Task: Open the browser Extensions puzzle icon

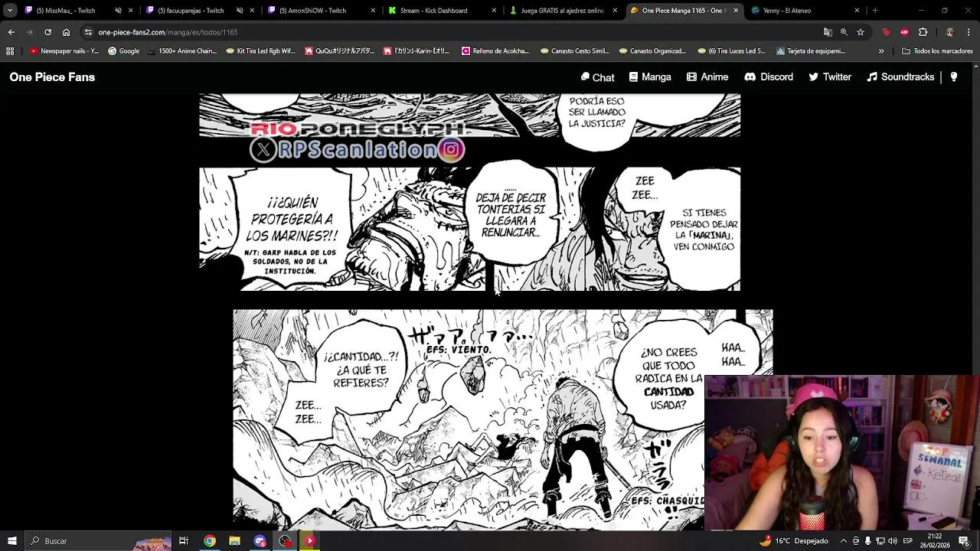Action: coord(923,32)
